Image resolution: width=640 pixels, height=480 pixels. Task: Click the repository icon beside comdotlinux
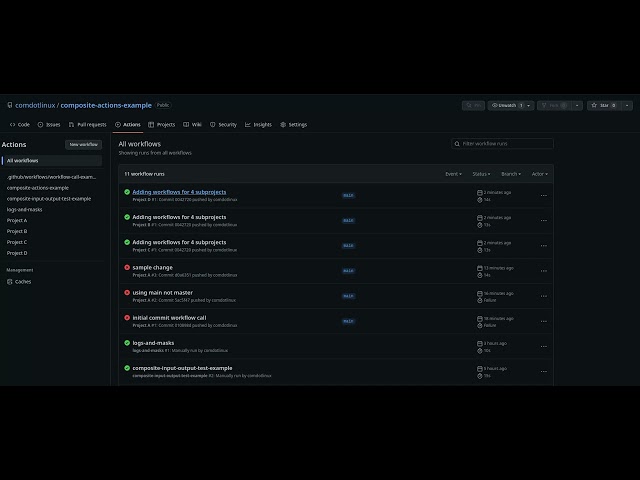[x=10, y=105]
